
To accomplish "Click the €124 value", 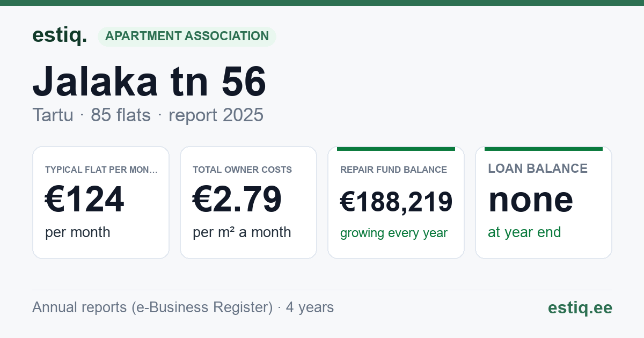I will point(84,199).
